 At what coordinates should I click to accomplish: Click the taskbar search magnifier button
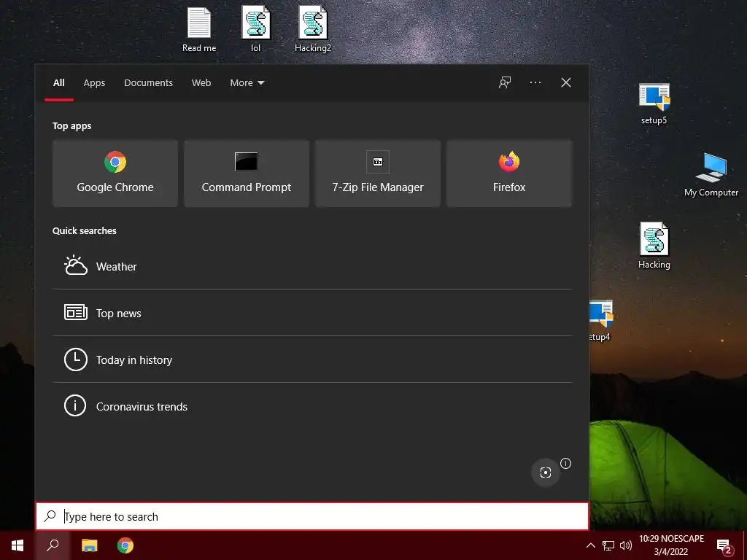(x=53, y=545)
